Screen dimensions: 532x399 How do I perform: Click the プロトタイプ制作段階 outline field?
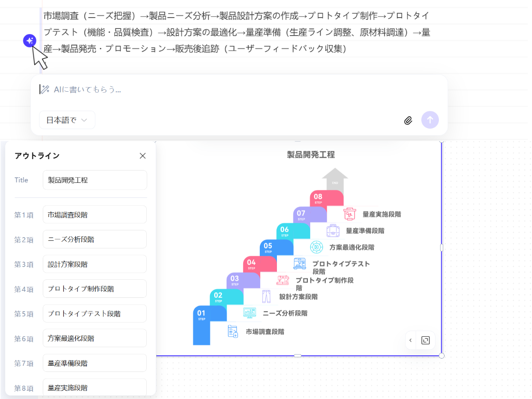pos(95,289)
